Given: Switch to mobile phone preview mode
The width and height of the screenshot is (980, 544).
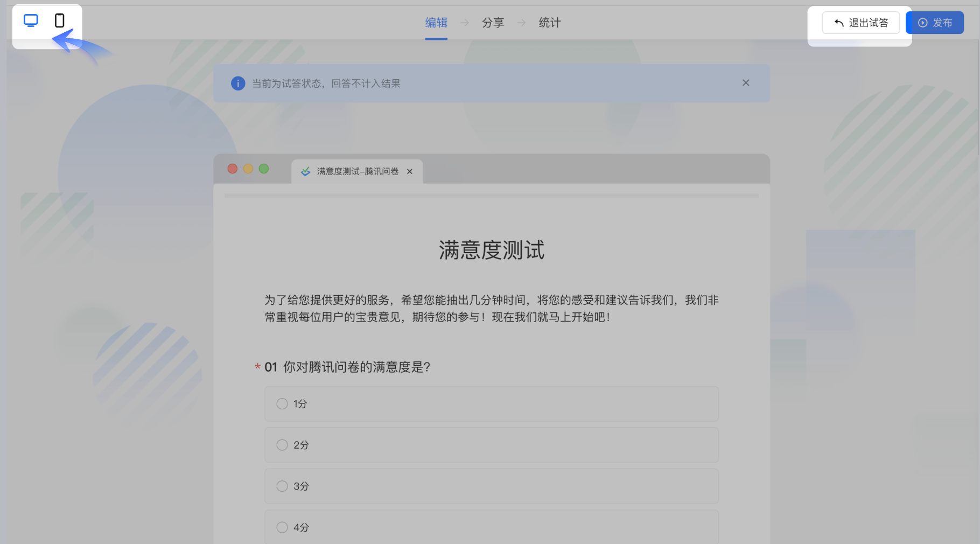Looking at the screenshot, I should click(x=60, y=21).
